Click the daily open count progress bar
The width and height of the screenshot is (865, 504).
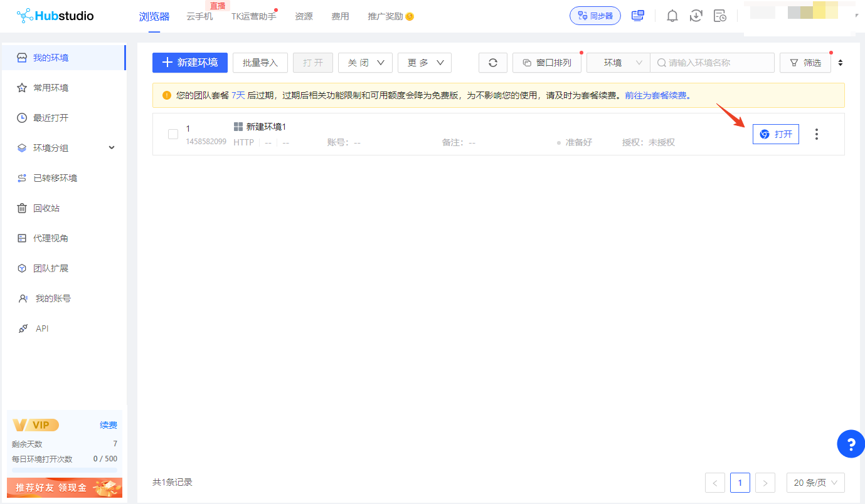point(65,470)
